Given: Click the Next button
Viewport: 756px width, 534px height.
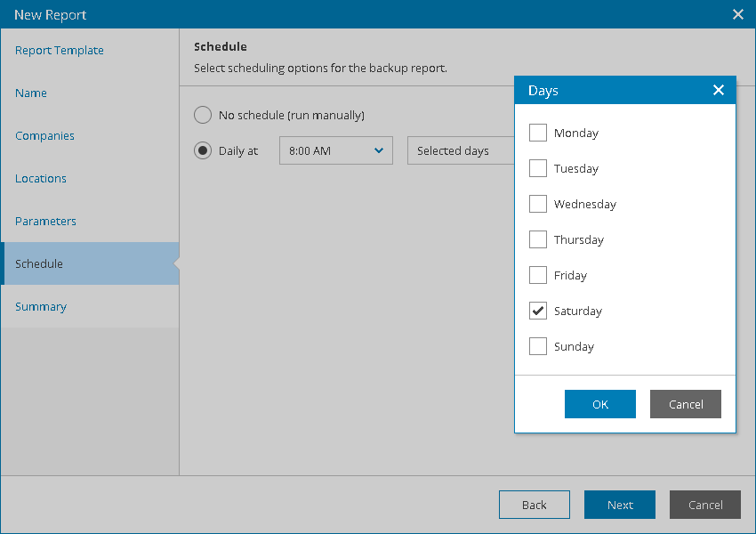Looking at the screenshot, I should 620,505.
